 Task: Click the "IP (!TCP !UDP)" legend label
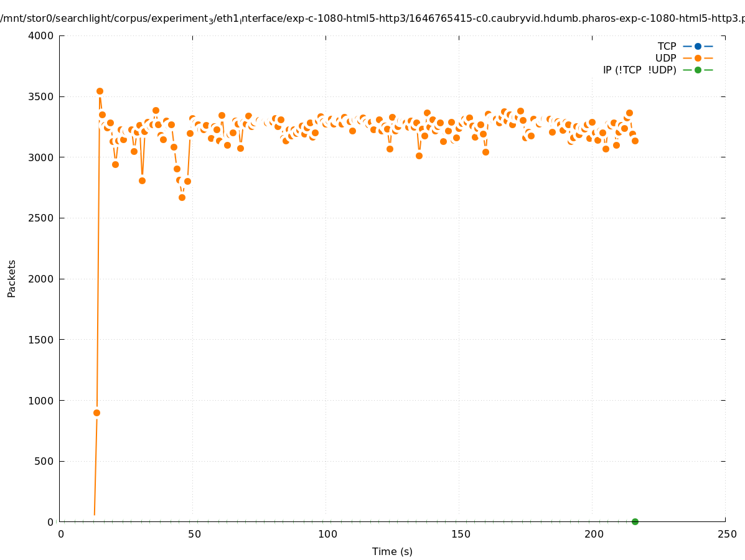click(x=639, y=70)
